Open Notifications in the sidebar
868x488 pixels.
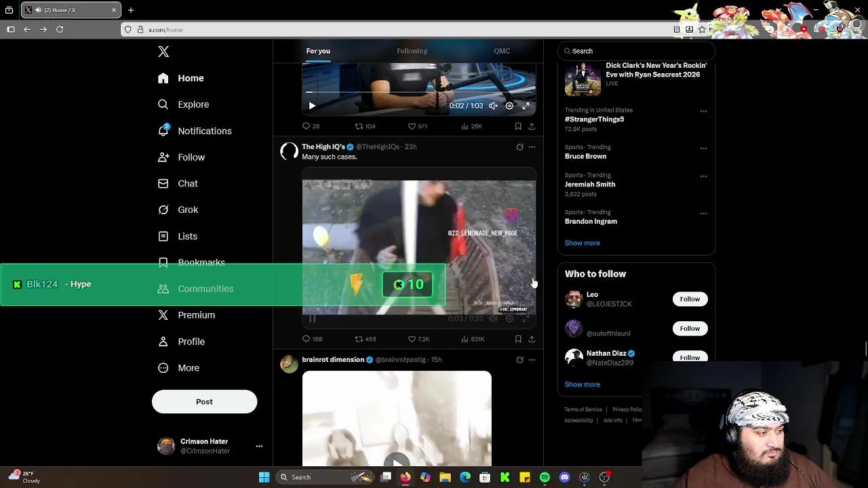pos(195,131)
